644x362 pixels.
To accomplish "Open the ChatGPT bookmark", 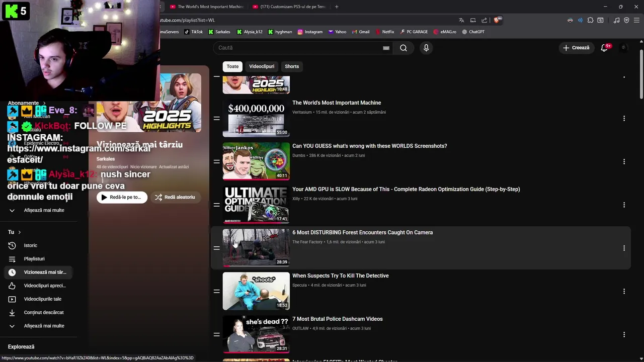I will coord(473,32).
